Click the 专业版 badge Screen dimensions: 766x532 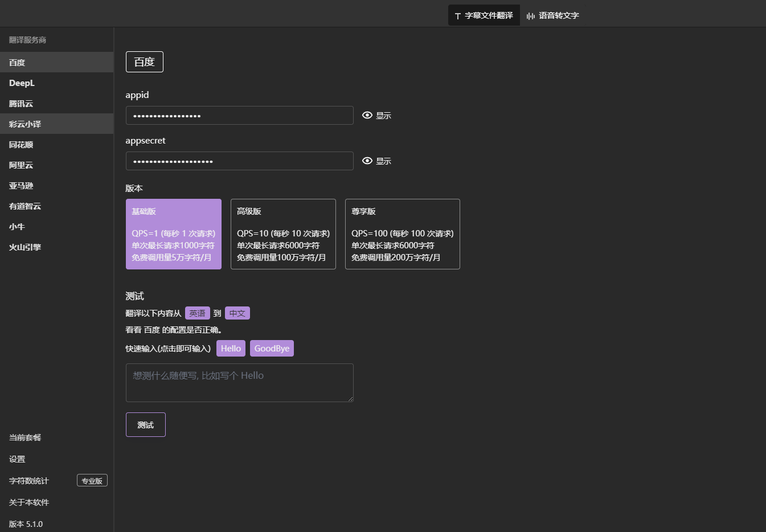92,481
